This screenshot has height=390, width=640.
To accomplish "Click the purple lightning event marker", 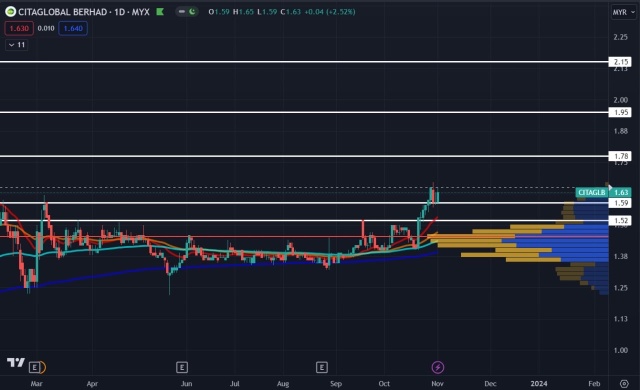I will 438,368.
